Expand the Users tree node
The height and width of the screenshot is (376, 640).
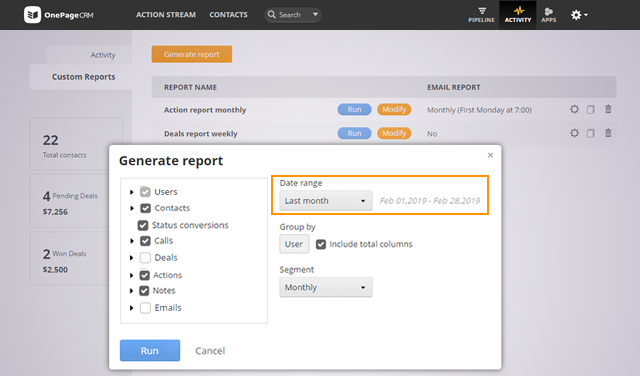pyautogui.click(x=131, y=192)
